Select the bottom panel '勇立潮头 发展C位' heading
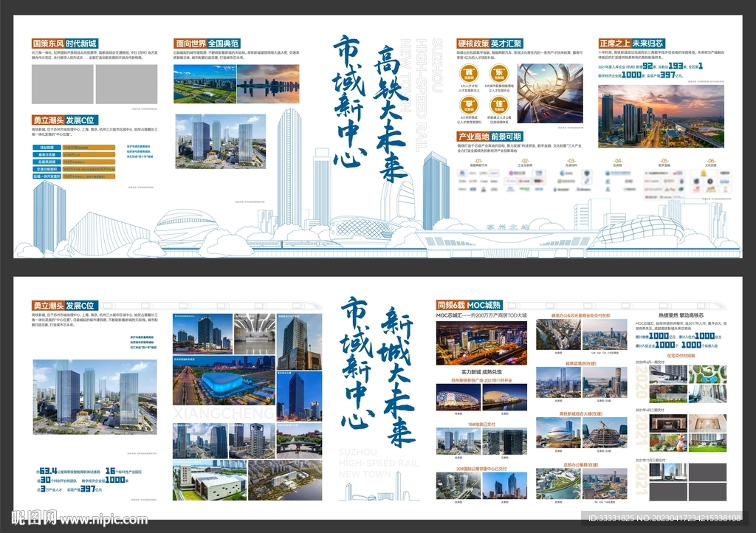 [65, 306]
